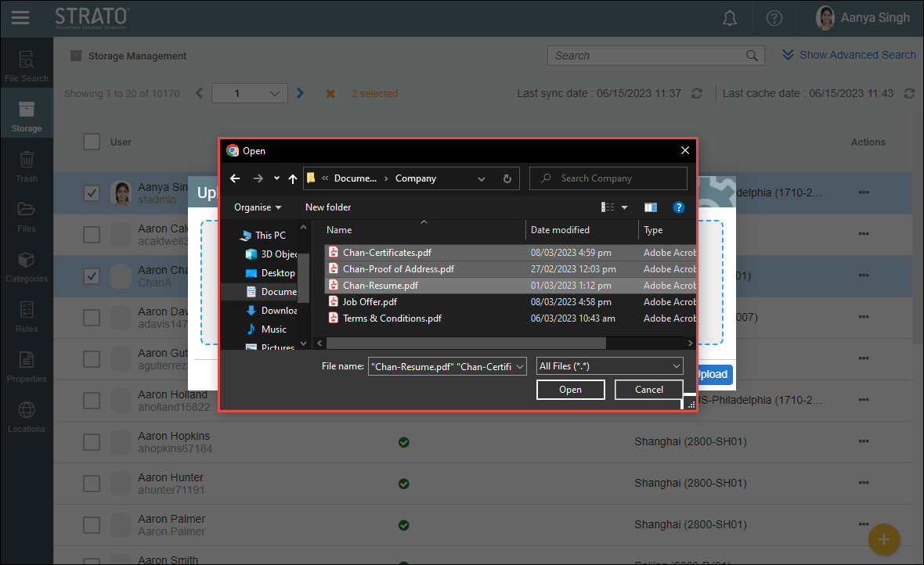Open the File Search sidebar icon

point(27,66)
